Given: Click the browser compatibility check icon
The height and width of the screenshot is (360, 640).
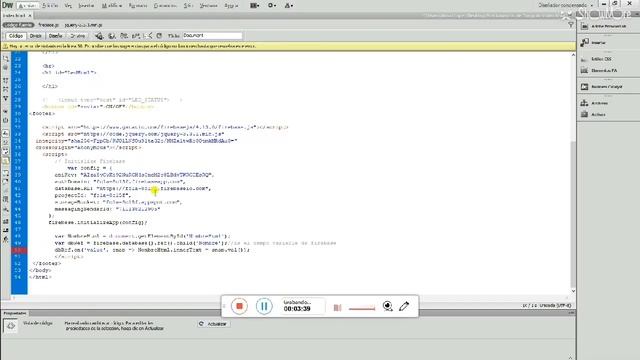Looking at the screenshot, I should point(149,36).
